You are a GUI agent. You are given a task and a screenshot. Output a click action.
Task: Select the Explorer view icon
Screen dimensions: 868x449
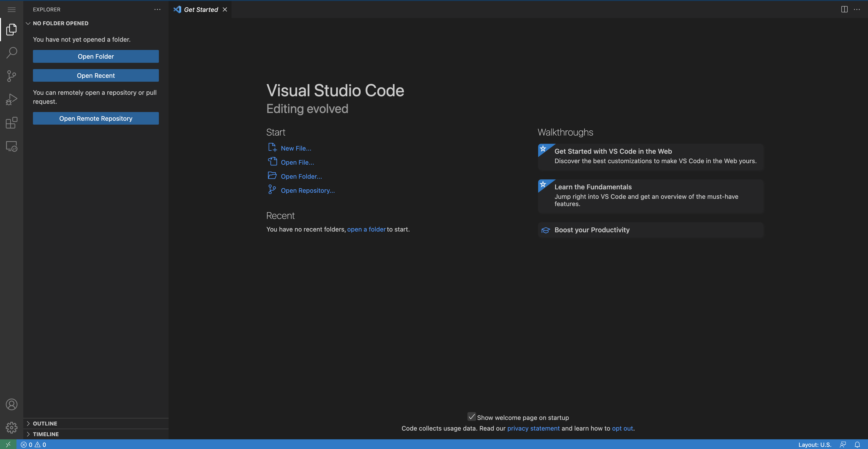pos(11,30)
